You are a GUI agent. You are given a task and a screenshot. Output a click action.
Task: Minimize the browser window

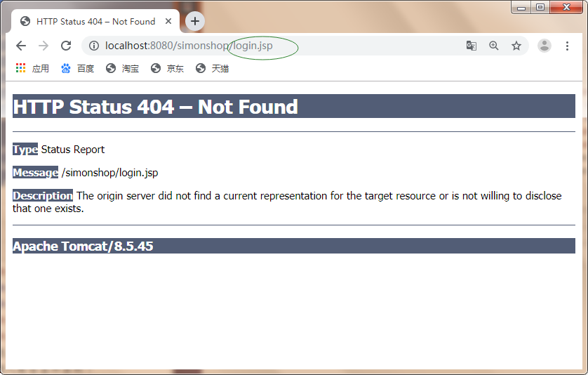(521, 7)
